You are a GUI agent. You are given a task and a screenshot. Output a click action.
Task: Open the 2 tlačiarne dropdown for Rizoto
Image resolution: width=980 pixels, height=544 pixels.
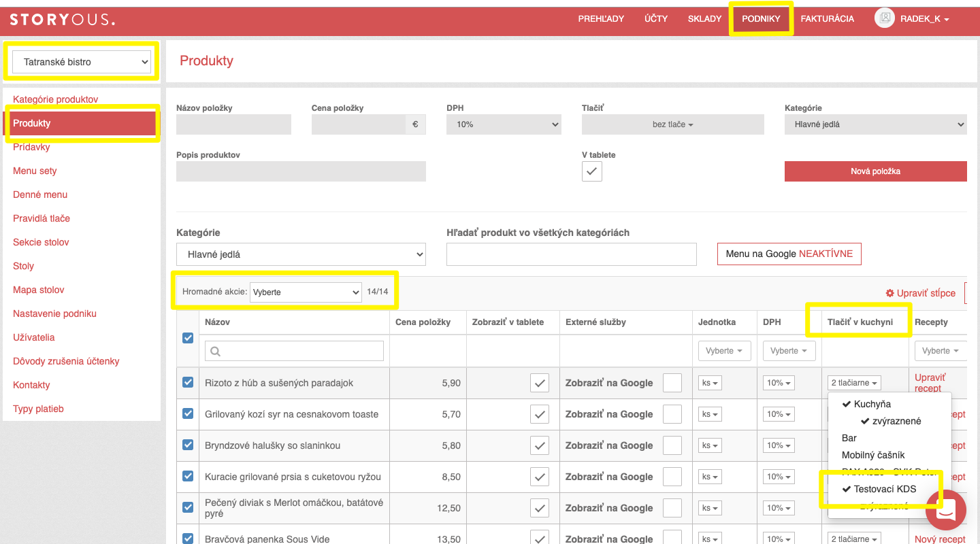coord(854,383)
